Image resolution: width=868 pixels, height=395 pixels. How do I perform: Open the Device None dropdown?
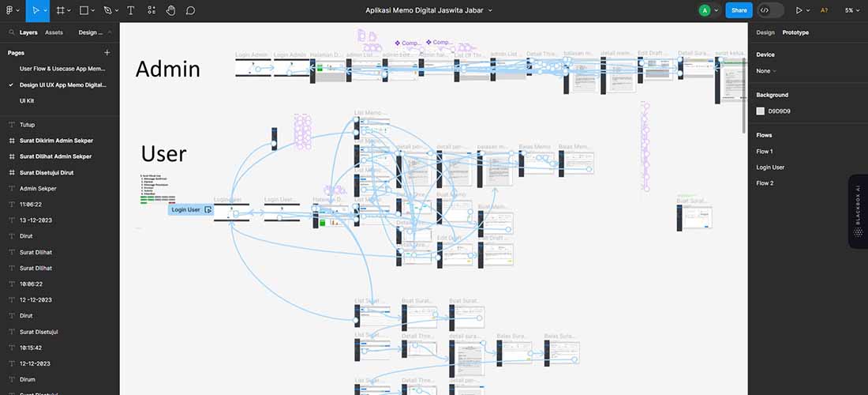[x=766, y=71]
